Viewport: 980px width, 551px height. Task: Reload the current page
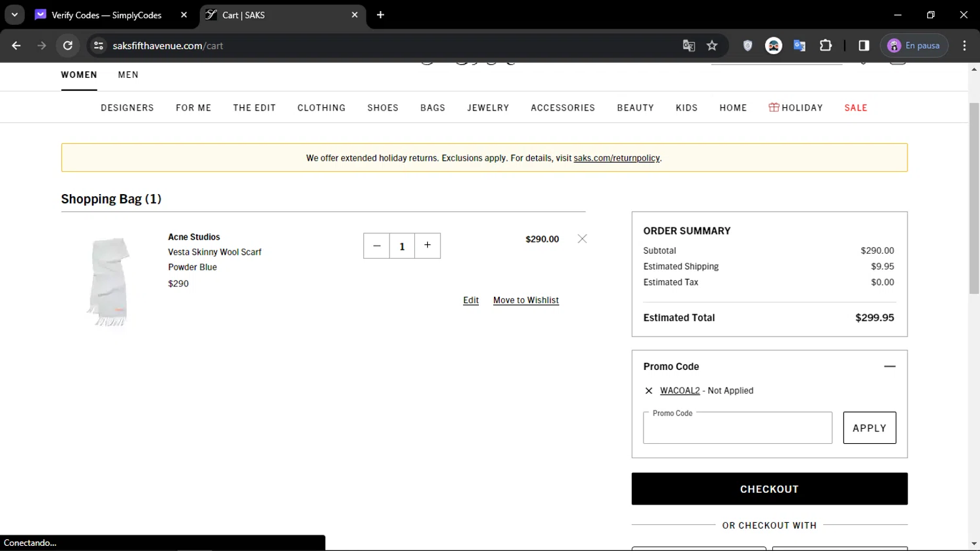coord(68,45)
